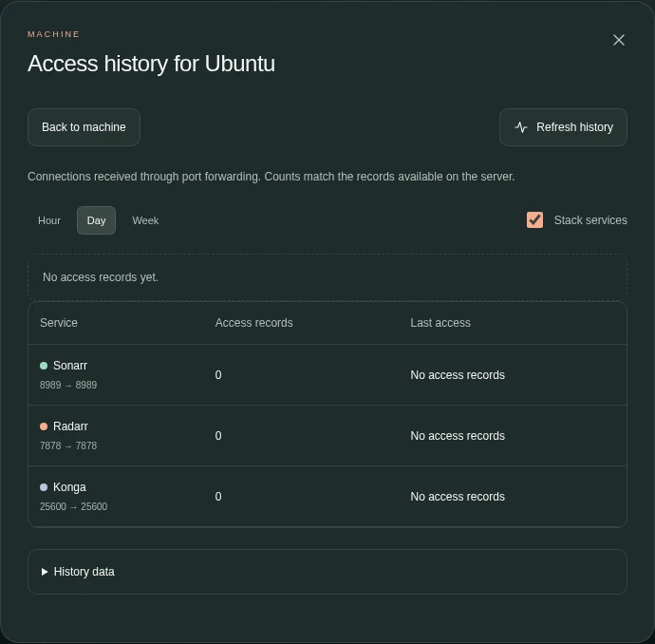Click the Stack services label
This screenshot has width=655, height=644.
tap(590, 220)
